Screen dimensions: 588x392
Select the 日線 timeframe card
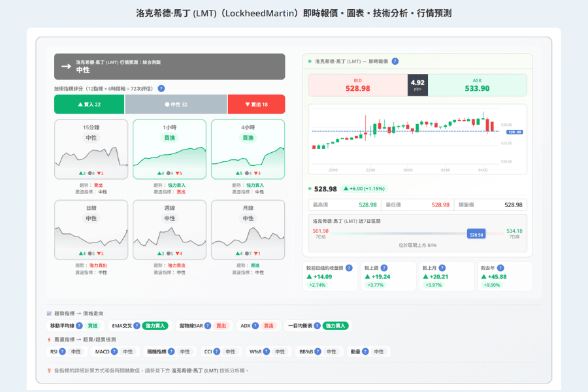91,229
